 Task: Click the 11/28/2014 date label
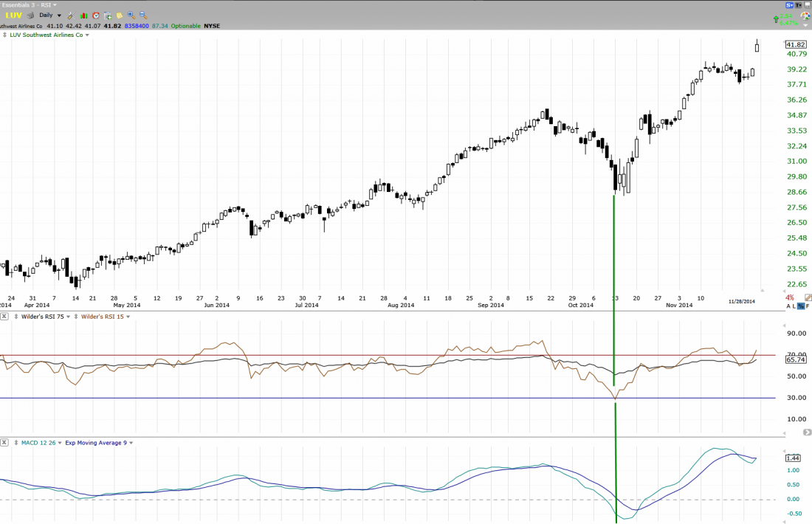pos(741,301)
